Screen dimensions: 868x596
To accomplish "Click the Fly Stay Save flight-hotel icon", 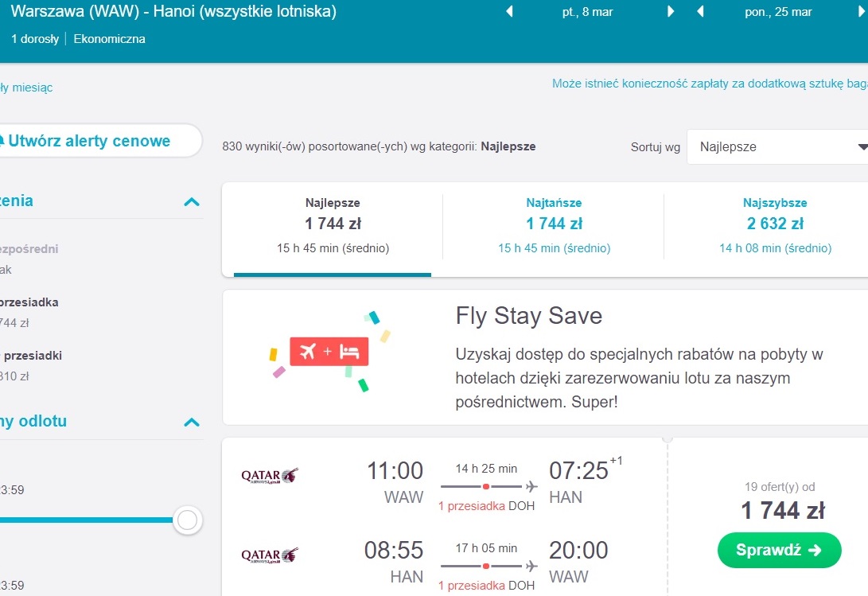I will 329,351.
